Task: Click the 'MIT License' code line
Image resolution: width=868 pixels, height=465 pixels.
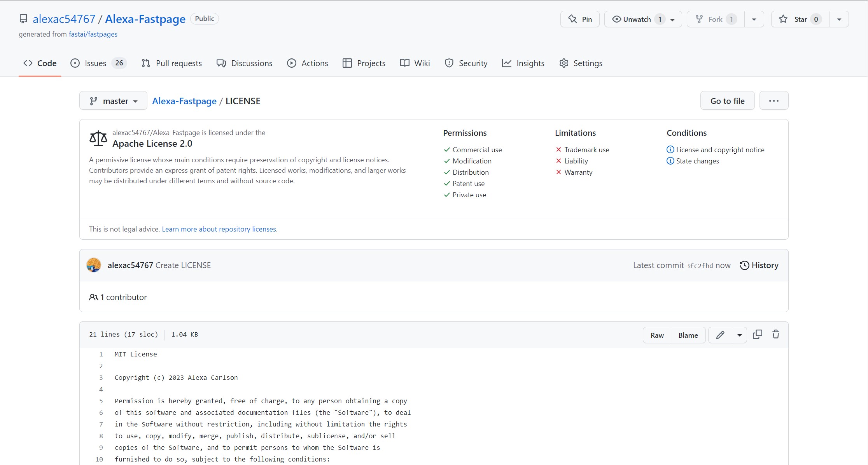Action: pos(136,354)
